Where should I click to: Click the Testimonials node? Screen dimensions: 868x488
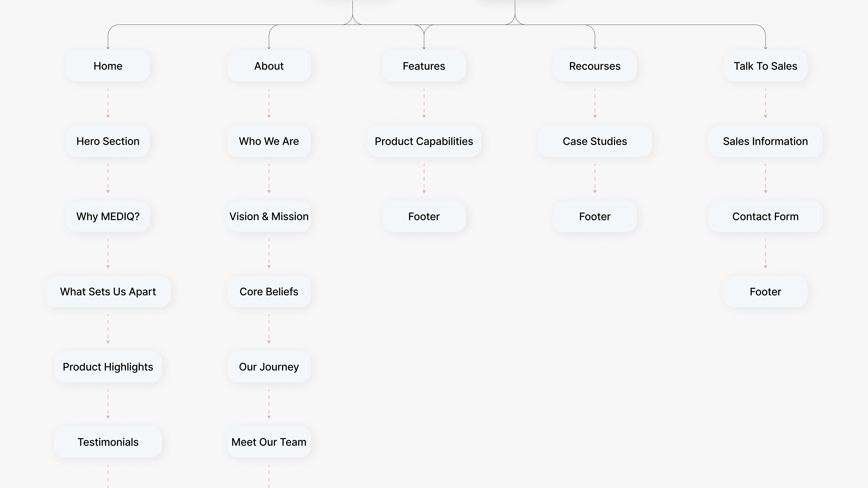pyautogui.click(x=108, y=442)
